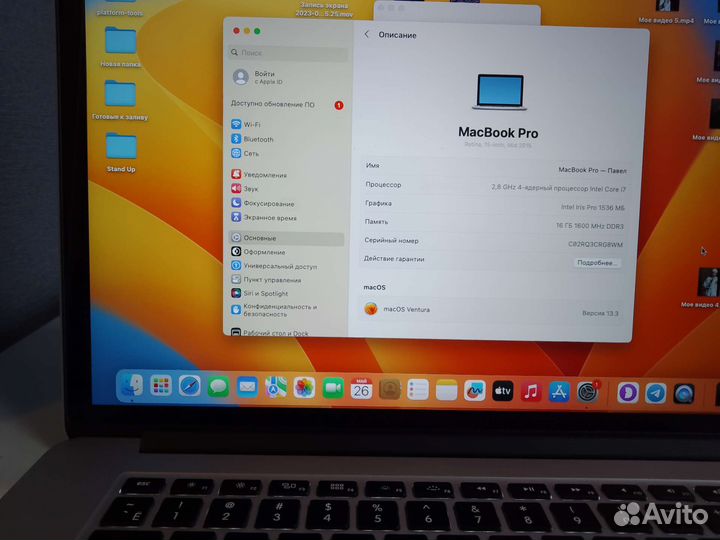This screenshot has height=540, width=720.
Task: Open FaceTime from the Dock
Action: coord(333,389)
